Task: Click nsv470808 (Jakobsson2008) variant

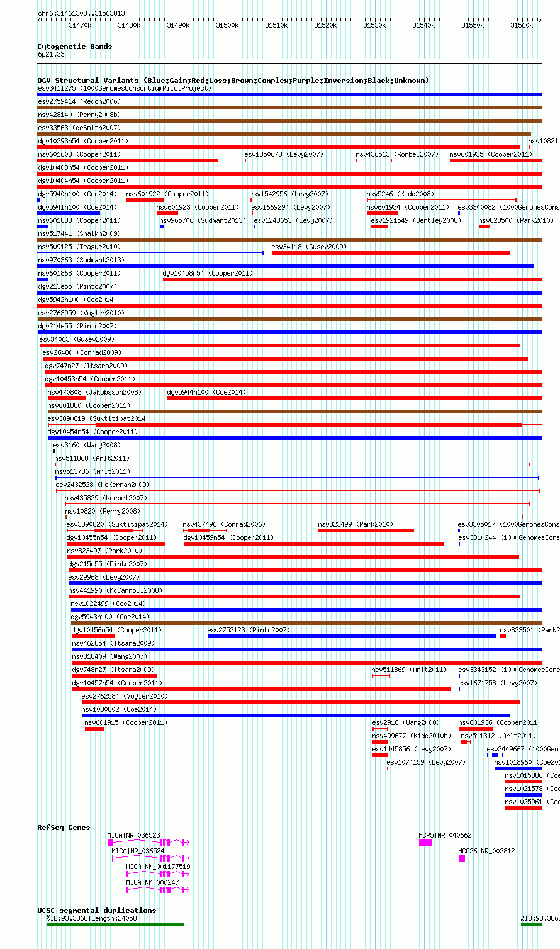Action: [x=94, y=392]
